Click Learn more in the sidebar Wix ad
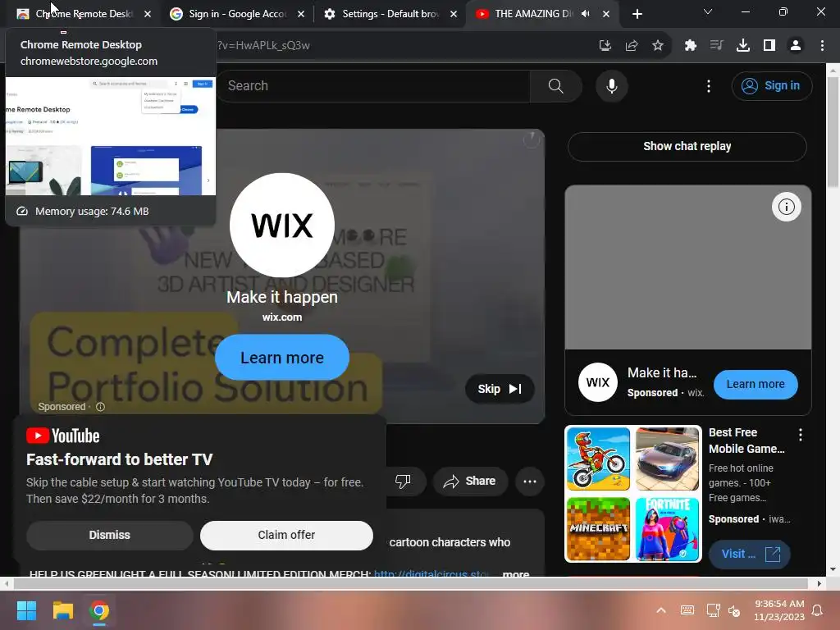The width and height of the screenshot is (840, 630). [756, 384]
